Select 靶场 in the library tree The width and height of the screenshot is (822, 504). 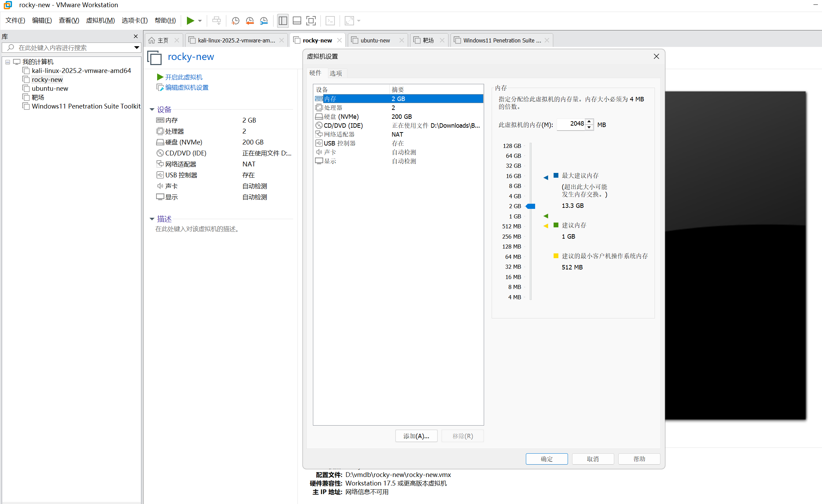38,97
